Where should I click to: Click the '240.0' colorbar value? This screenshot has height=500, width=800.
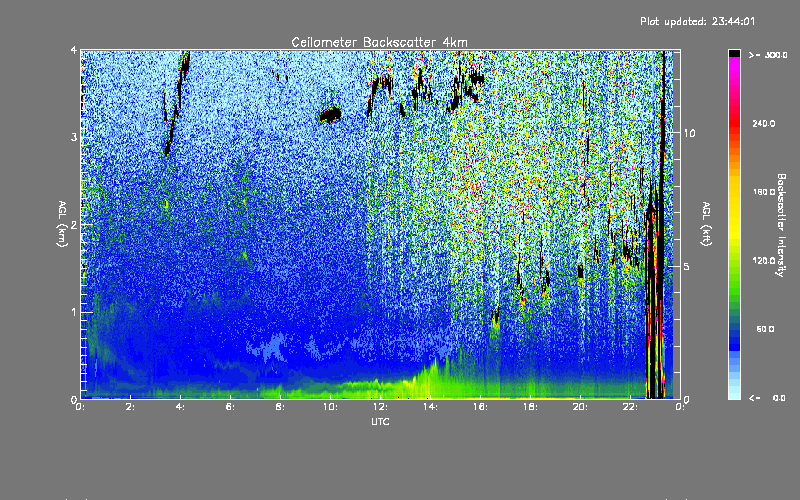tap(763, 123)
